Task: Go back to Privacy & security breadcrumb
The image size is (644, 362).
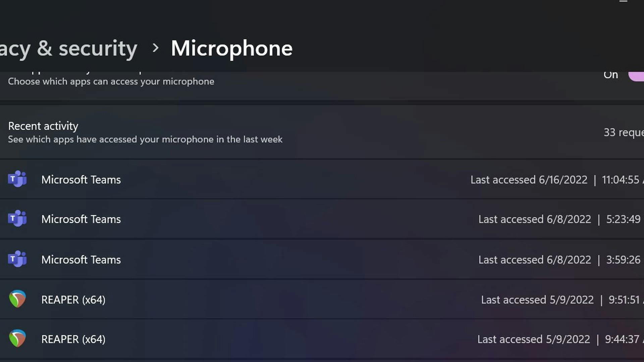Action: click(x=68, y=49)
